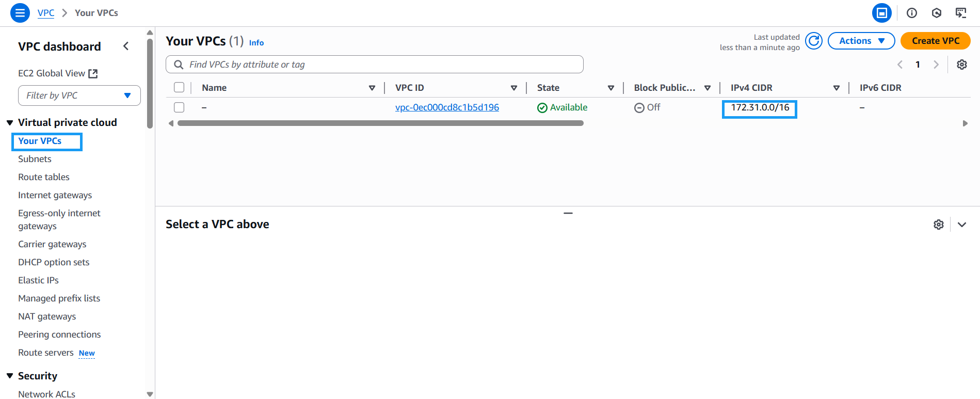Go to next page of VPCs
This screenshot has width=980, height=399.
[x=936, y=65]
